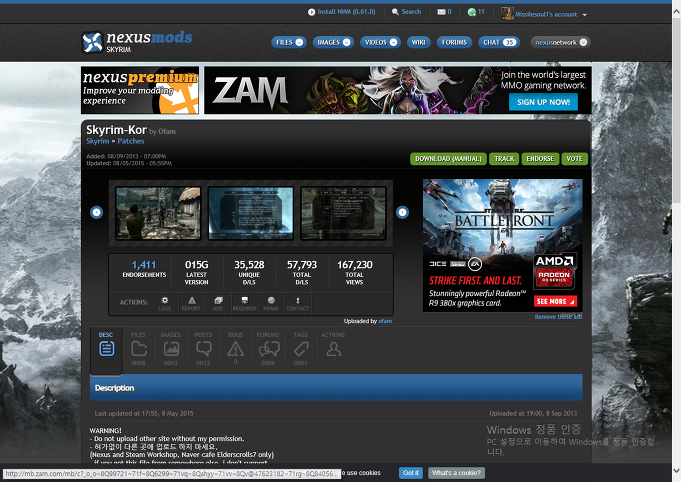Image resolution: width=681 pixels, height=482 pixels.
Task: Accept cookies with Got it
Action: pyautogui.click(x=411, y=473)
